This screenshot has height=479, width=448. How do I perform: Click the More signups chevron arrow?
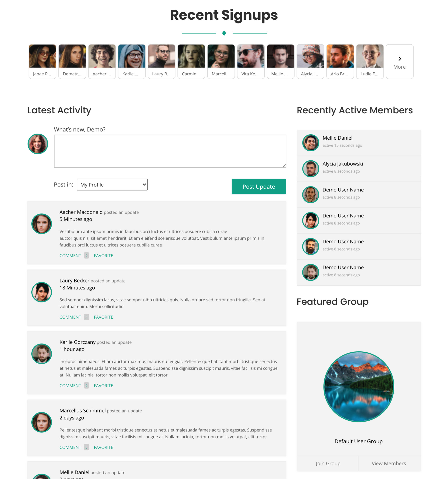pos(399,59)
